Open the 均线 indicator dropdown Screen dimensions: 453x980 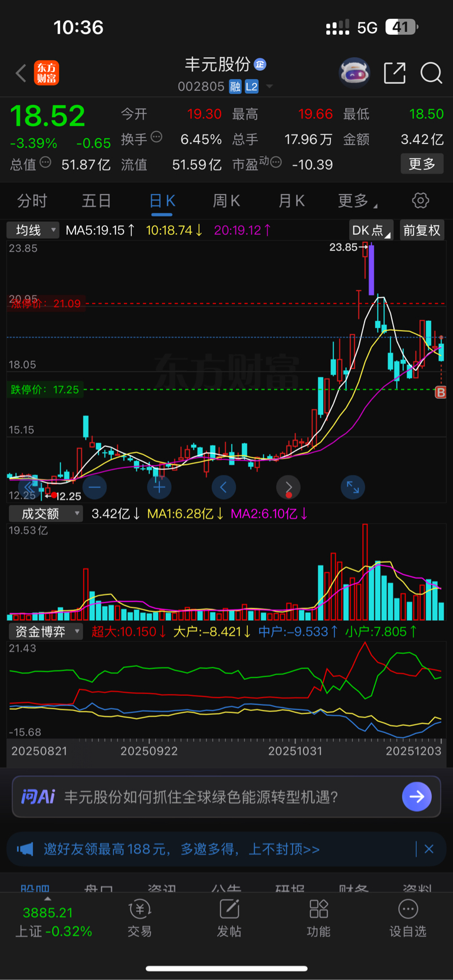pos(33,230)
